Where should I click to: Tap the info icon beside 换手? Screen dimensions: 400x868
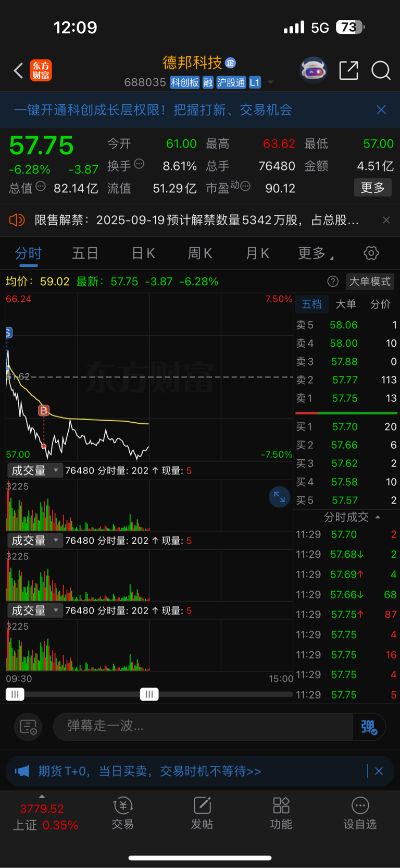pyautogui.click(x=139, y=164)
